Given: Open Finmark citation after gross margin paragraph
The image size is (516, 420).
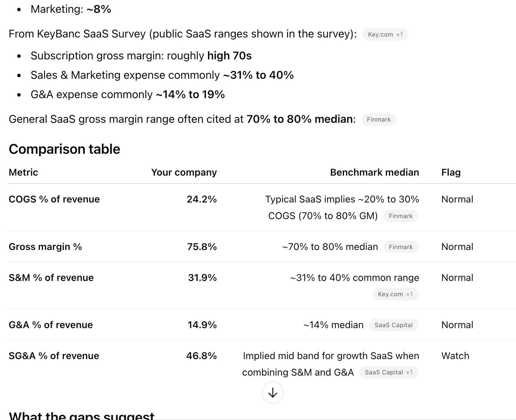Looking at the screenshot, I should [x=379, y=119].
